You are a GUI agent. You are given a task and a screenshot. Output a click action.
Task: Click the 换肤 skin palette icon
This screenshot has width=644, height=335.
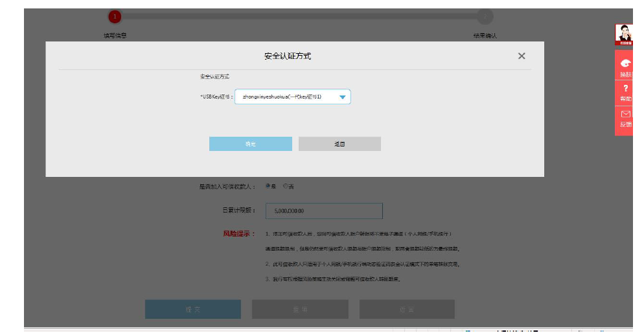point(625,64)
